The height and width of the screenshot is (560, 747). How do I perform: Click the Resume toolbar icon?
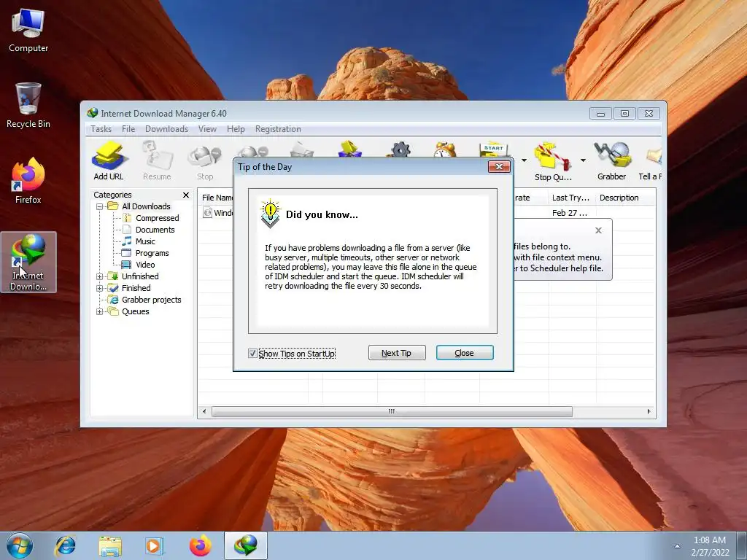(158, 161)
